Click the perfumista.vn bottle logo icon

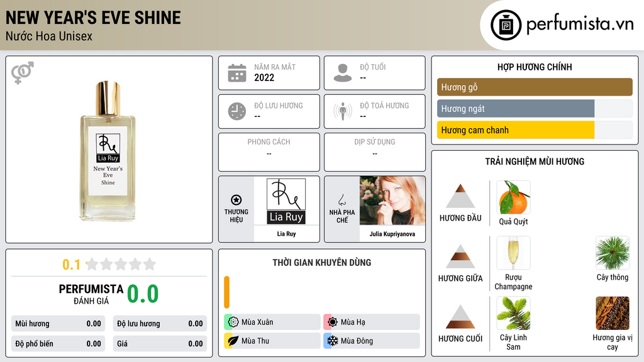coord(506,25)
